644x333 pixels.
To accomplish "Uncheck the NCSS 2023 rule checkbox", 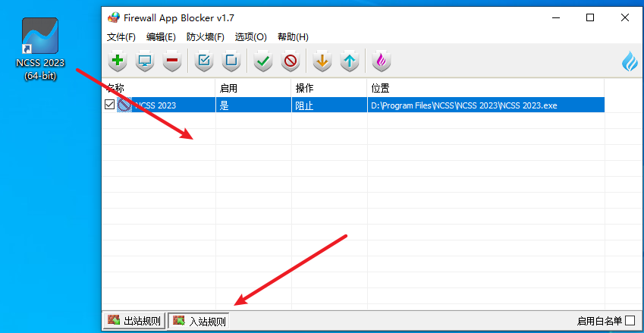I will [x=110, y=105].
